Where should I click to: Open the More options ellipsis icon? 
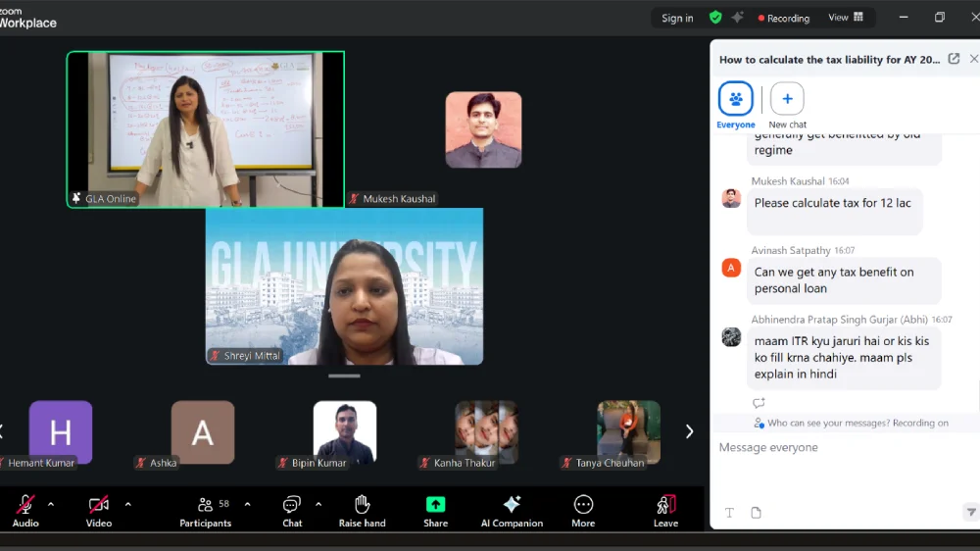pyautogui.click(x=583, y=505)
